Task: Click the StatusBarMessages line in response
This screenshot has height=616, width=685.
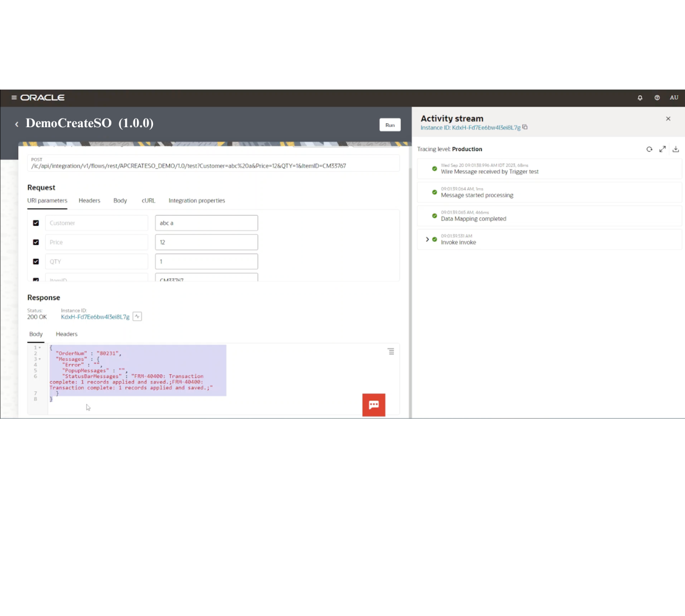Action: [131, 382]
